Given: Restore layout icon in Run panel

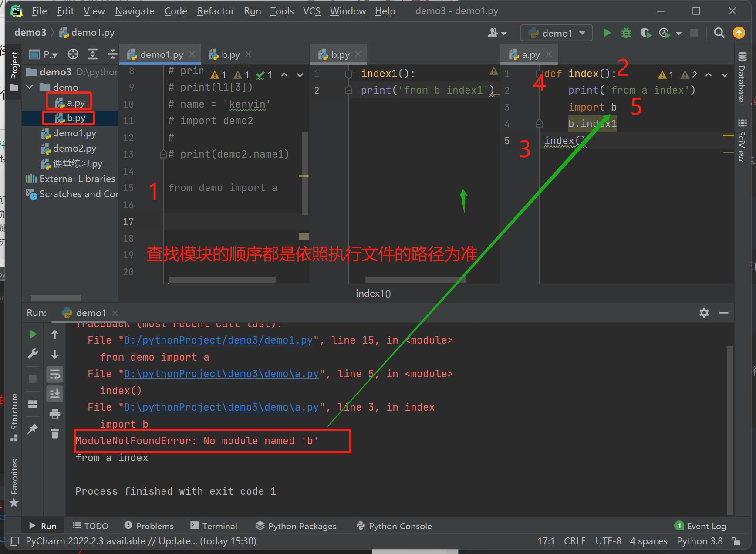Looking at the screenshot, I should [x=33, y=405].
